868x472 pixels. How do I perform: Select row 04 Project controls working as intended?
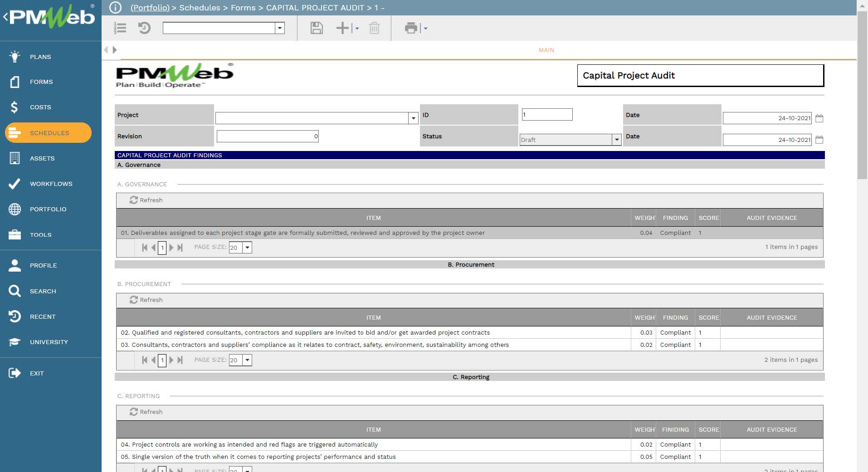click(469, 444)
